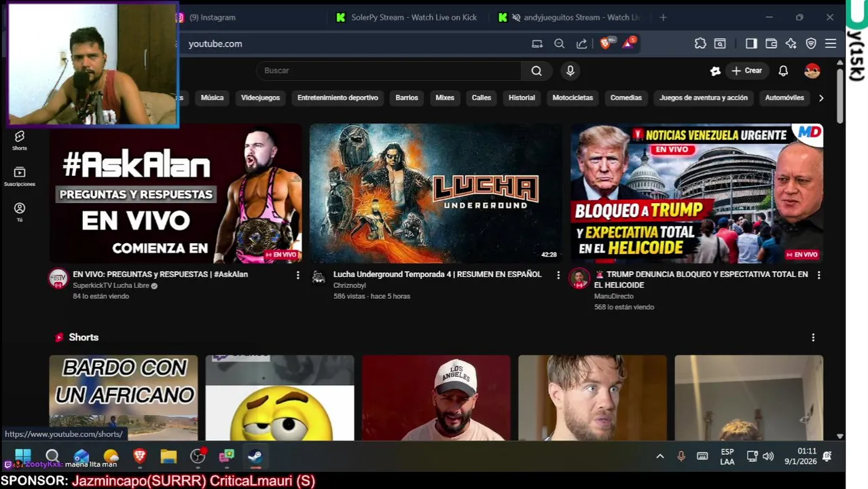This screenshot has width=868, height=489.
Task: Open the Suscripciones sidebar icon
Action: click(x=20, y=176)
